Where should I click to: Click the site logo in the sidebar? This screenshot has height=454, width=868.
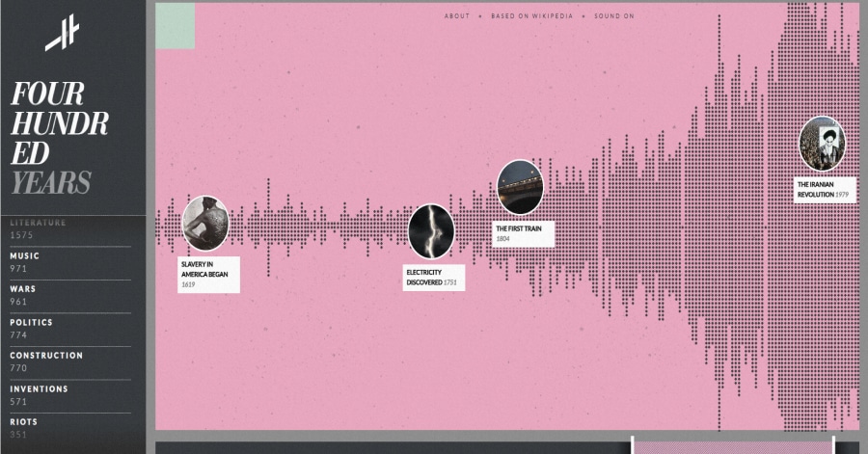point(62,35)
